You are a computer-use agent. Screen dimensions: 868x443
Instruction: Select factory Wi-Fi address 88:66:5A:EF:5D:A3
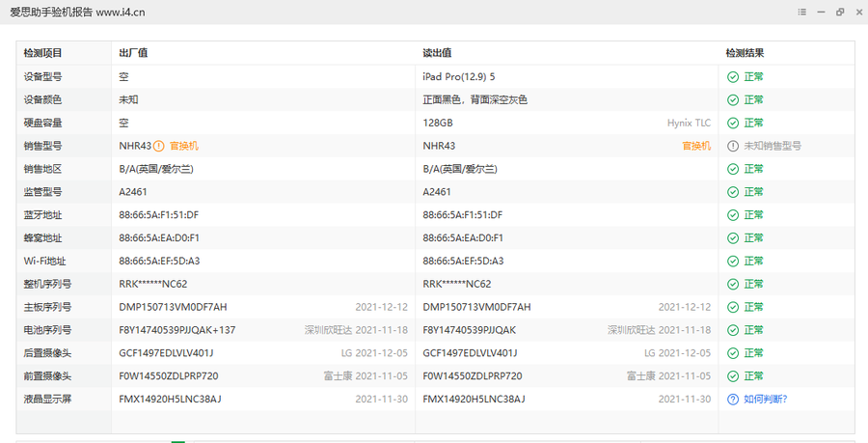159,261
